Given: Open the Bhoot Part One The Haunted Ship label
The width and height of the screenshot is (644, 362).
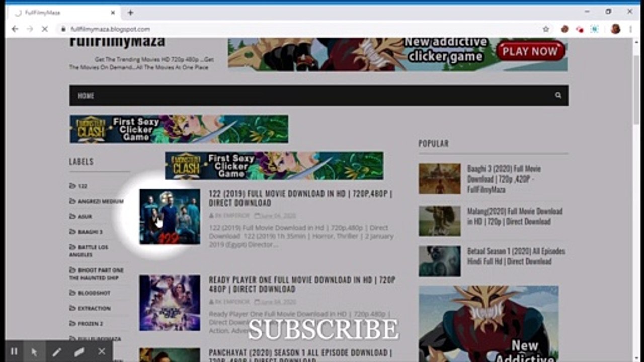Looking at the screenshot, I should click(x=97, y=274).
